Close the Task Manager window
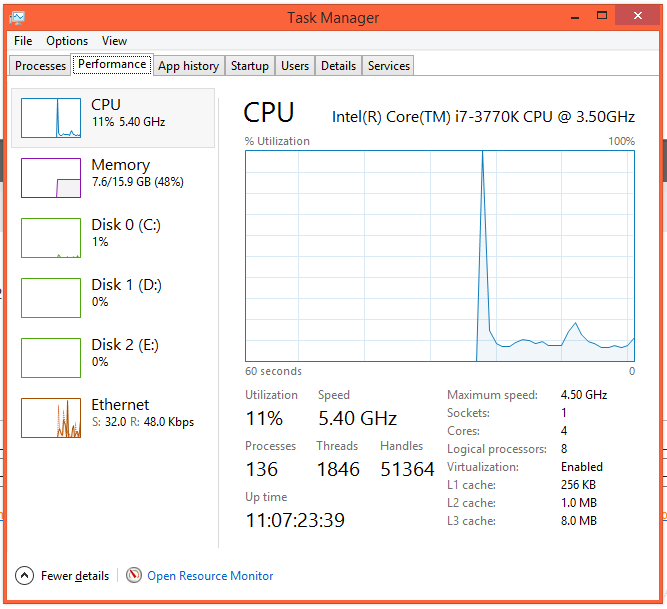Viewport: 667px width, 609px height. pyautogui.click(x=638, y=16)
